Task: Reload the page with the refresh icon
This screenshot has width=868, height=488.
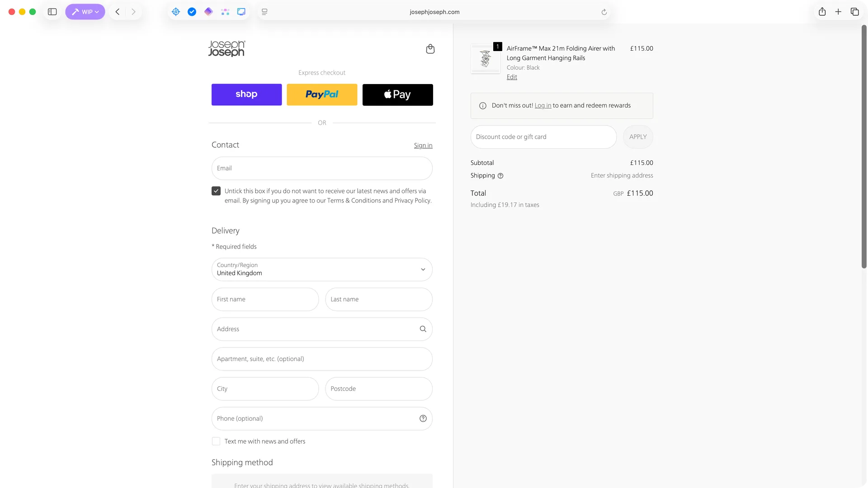Action: (604, 12)
